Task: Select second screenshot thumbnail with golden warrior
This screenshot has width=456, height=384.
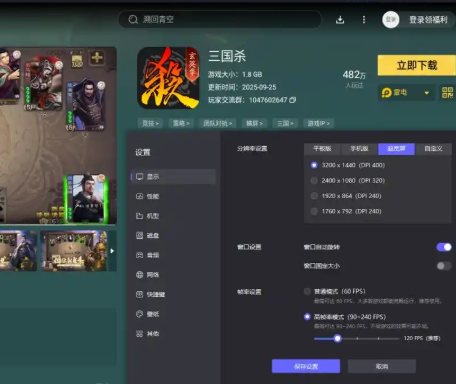Action: coord(74,251)
